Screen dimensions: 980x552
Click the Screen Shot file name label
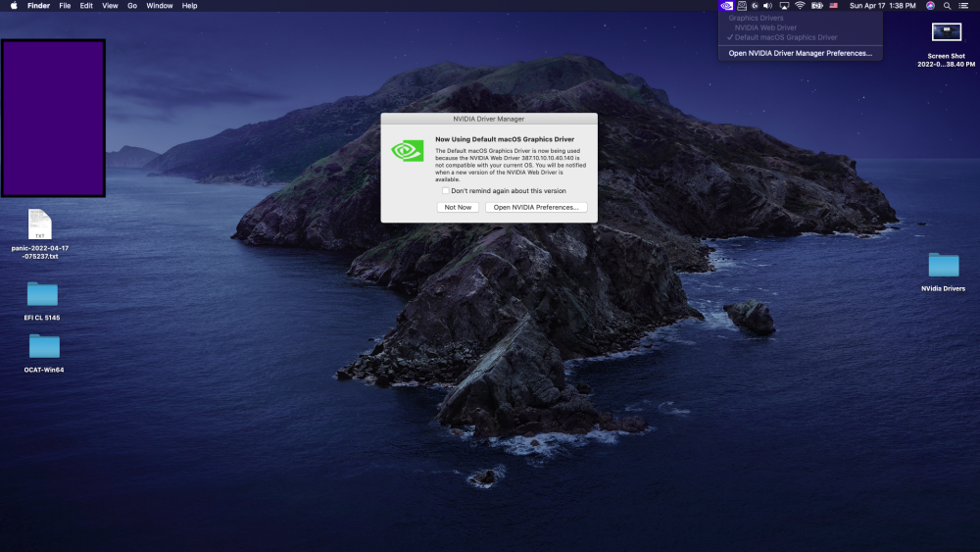pos(947,60)
